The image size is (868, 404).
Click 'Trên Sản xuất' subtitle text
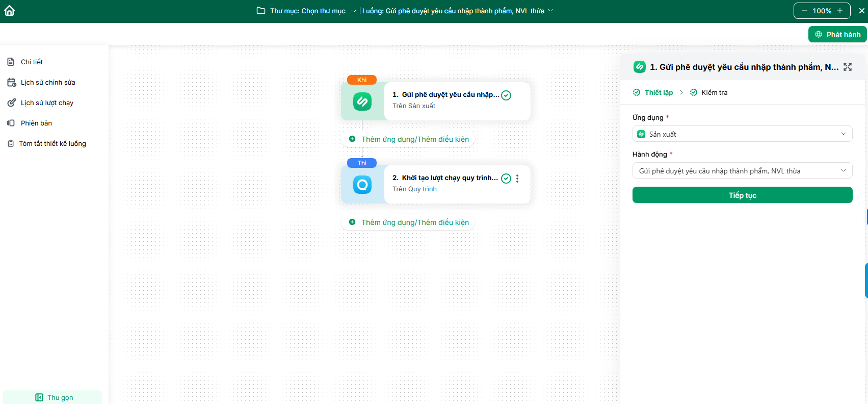tap(414, 106)
